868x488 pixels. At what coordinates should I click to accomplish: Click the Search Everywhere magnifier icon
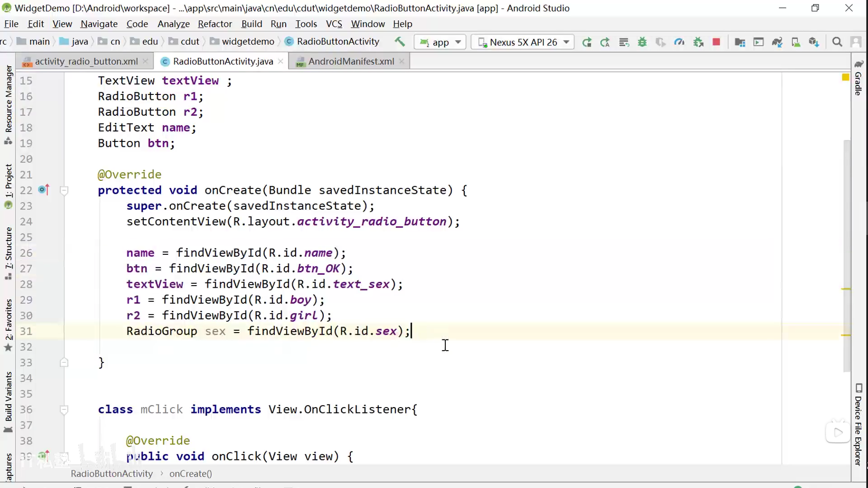point(837,42)
